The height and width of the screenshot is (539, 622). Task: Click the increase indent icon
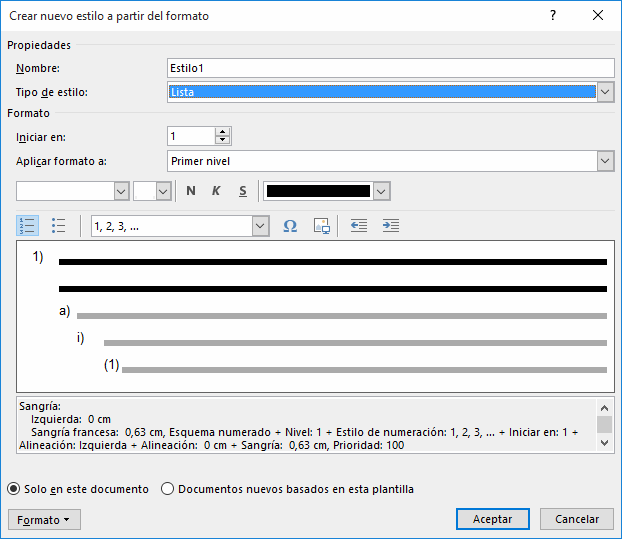391,226
